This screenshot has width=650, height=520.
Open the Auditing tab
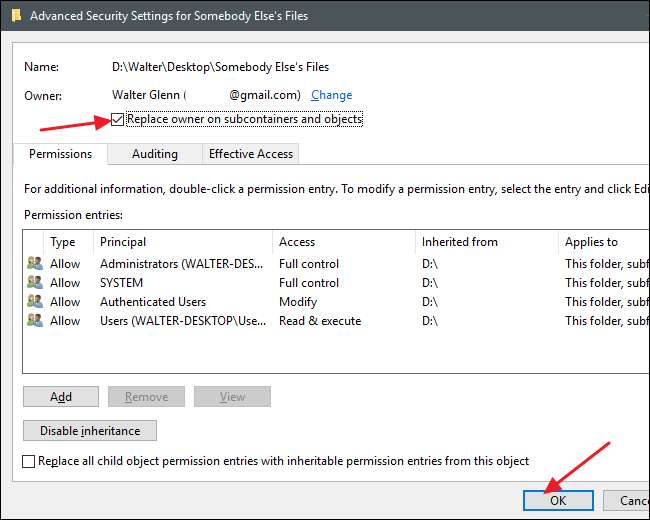coord(155,154)
